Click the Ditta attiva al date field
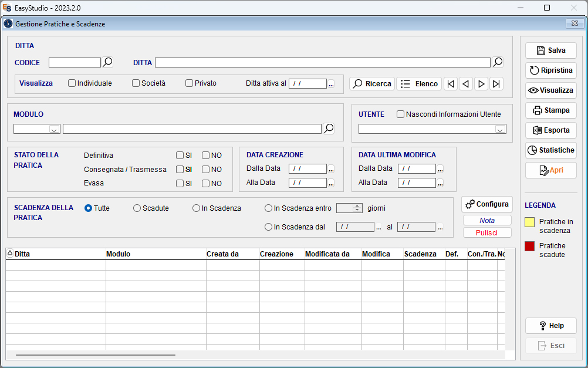 click(x=308, y=84)
